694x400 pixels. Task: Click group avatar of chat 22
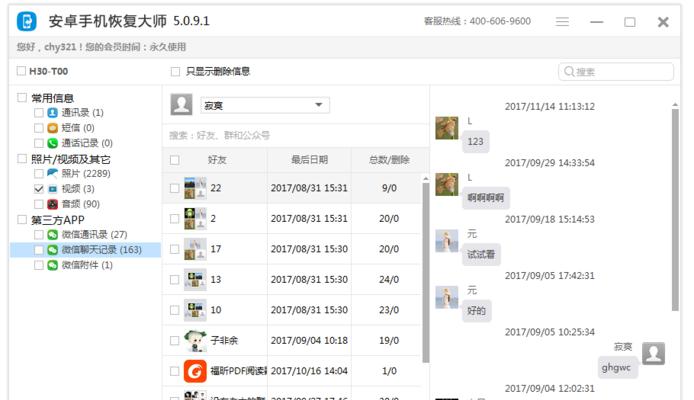tap(195, 188)
